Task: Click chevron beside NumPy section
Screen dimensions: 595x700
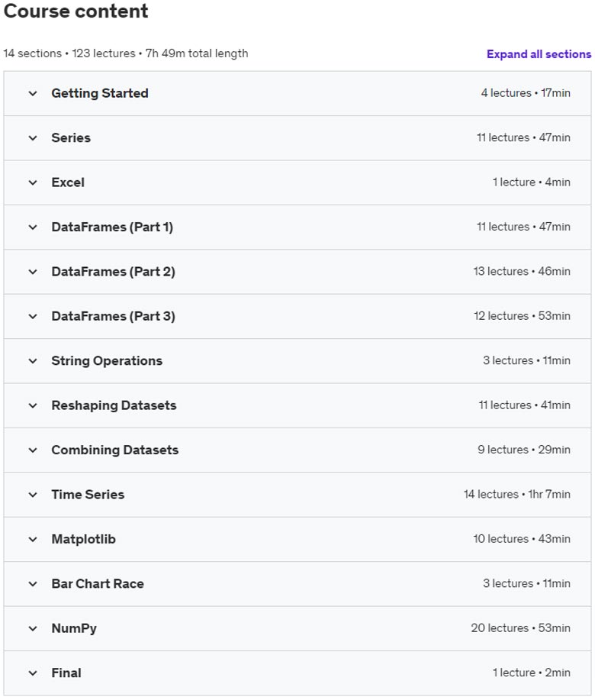Action: click(x=33, y=628)
